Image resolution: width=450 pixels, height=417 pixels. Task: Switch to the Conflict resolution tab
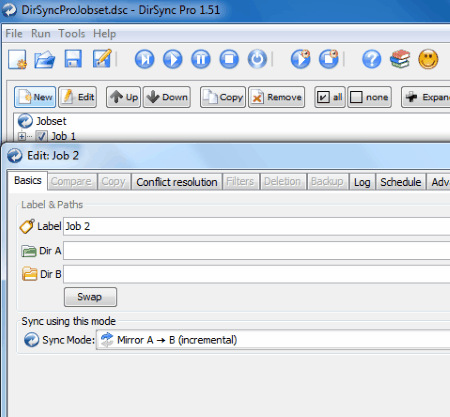pos(177,182)
